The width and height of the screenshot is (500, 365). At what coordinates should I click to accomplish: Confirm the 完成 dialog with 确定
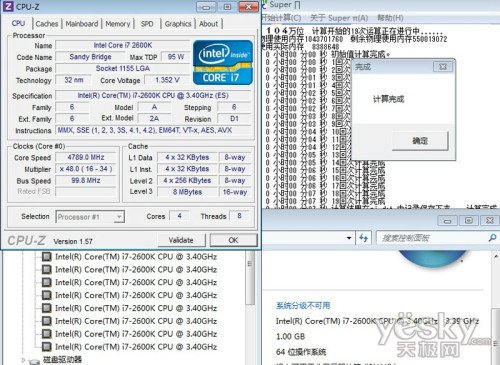[x=420, y=141]
